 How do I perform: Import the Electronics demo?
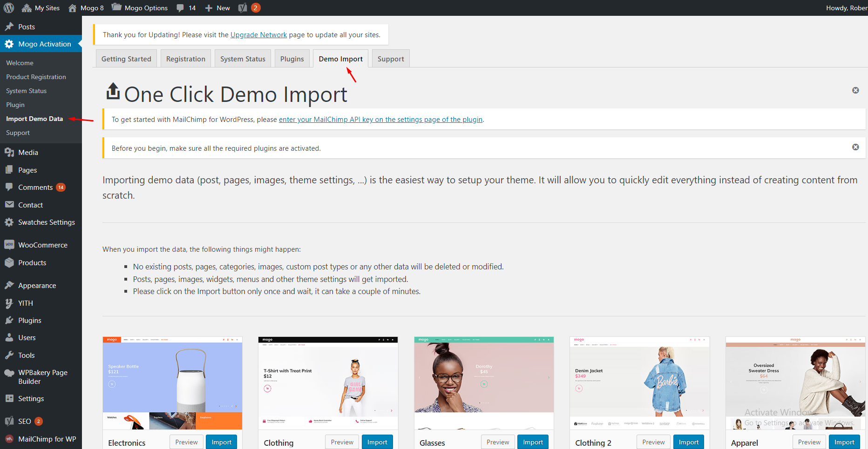pyautogui.click(x=221, y=442)
